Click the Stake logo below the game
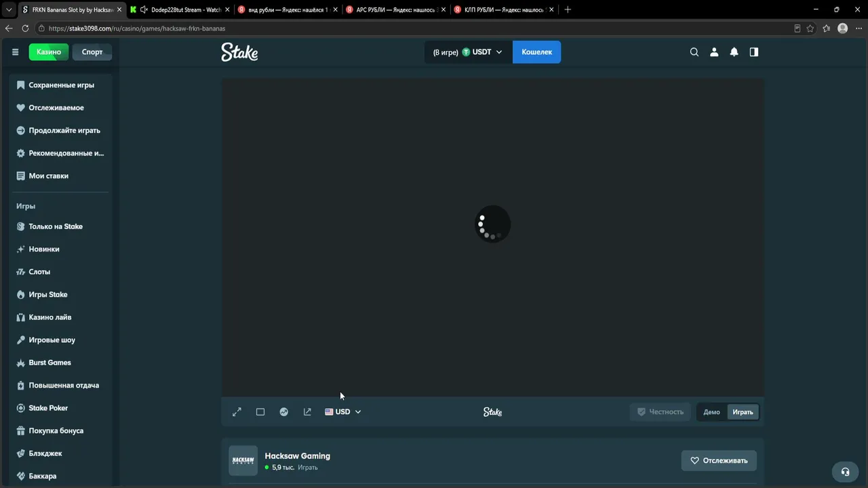868x488 pixels. pyautogui.click(x=492, y=412)
